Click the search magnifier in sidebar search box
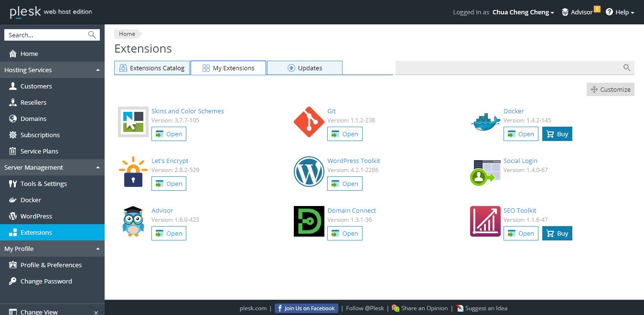 92,35
